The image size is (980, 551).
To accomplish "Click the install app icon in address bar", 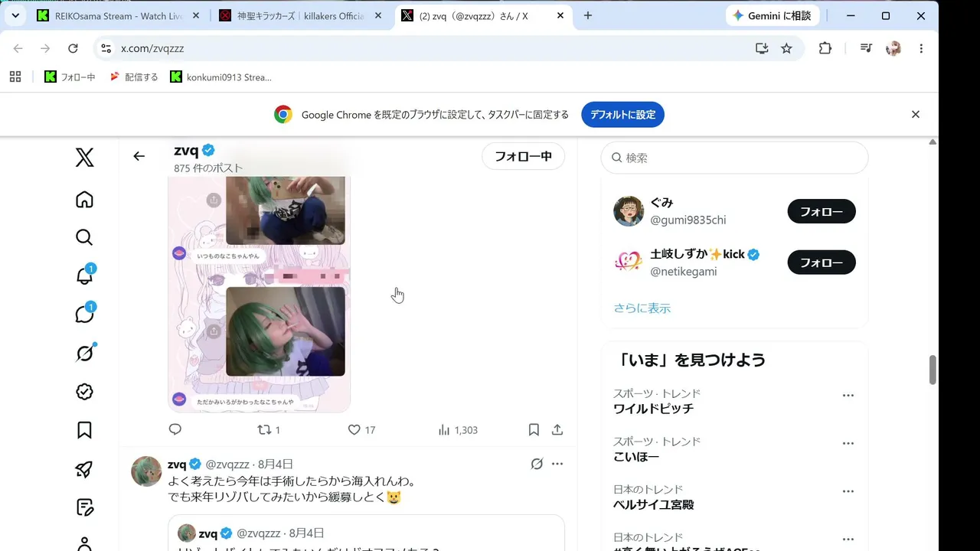I will (761, 48).
